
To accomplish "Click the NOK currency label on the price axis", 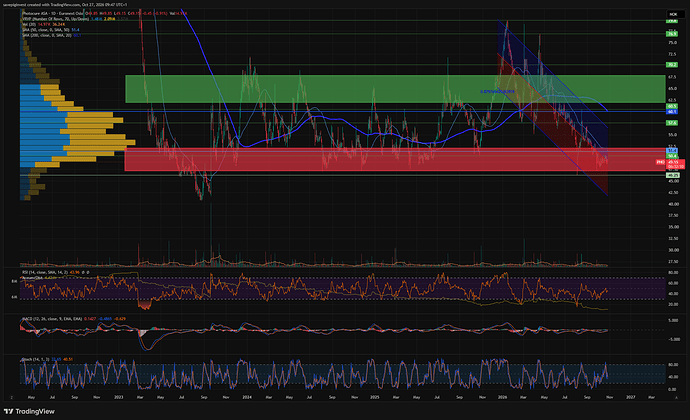I will pos(673,15).
